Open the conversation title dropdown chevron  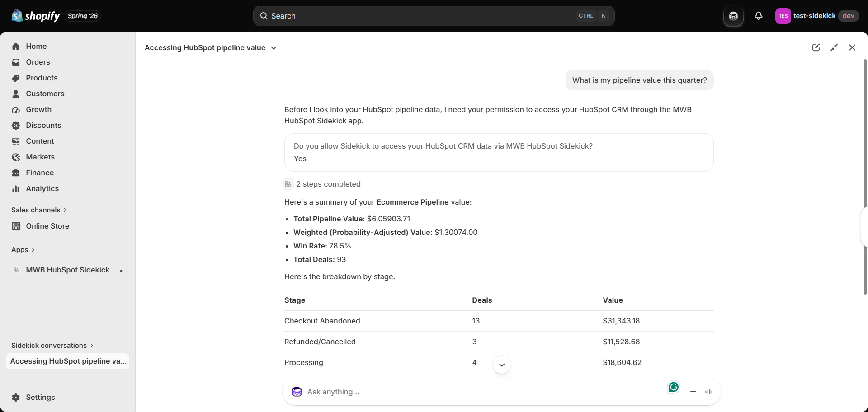(x=274, y=48)
